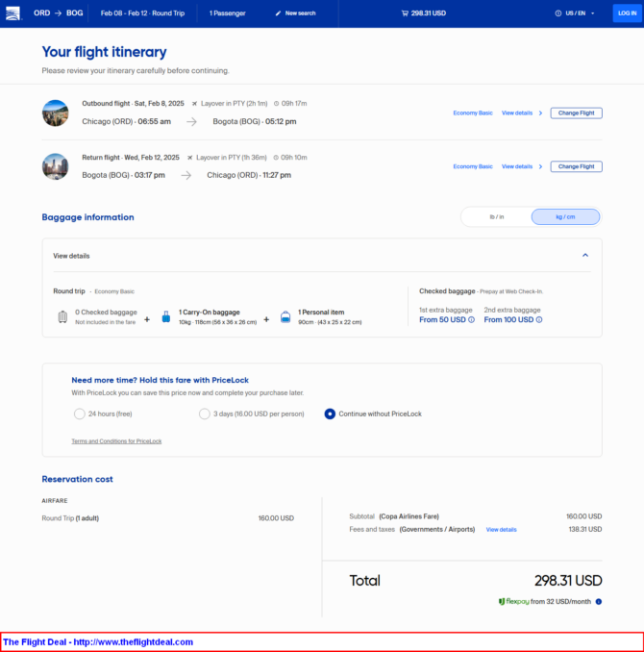Click the flexpay info icon
The width and height of the screenshot is (644, 652).
coord(598,602)
